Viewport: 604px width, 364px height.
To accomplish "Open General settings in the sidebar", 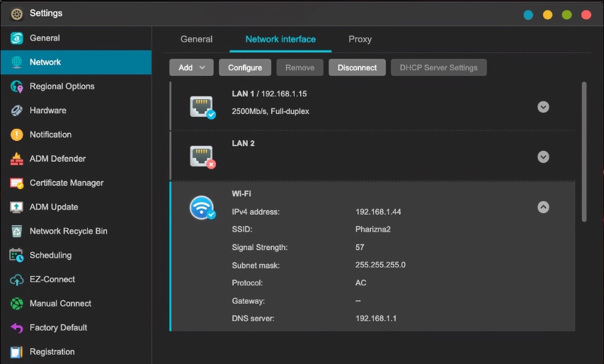I will [x=76, y=38].
